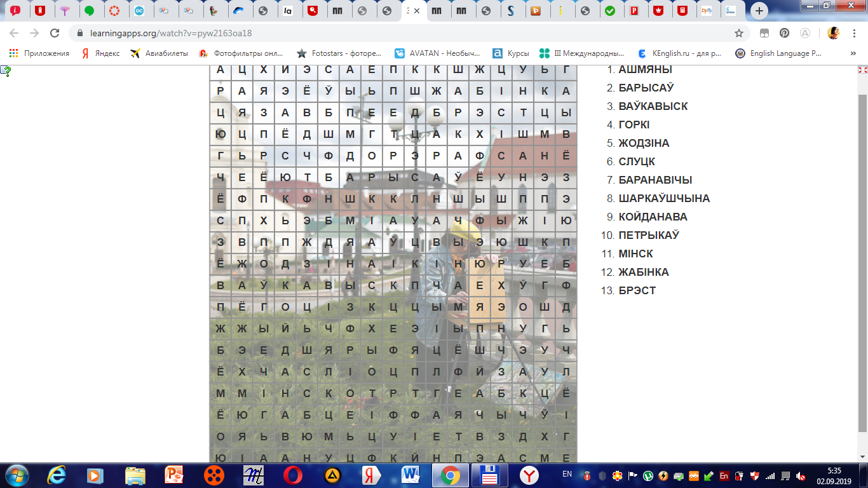Click the help question mark icon at page top-left
Image resolution: width=868 pixels, height=488 pixels.
tap(6, 71)
